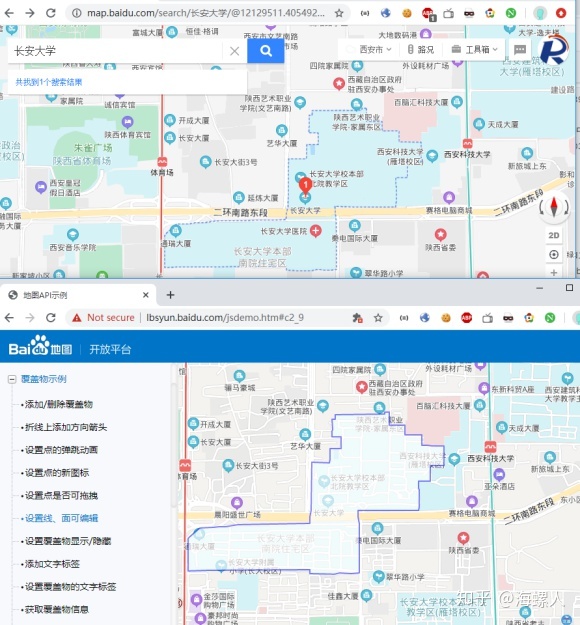Click the Baidu 地图 logo
The width and height of the screenshot is (580, 625).
[x=40, y=346]
